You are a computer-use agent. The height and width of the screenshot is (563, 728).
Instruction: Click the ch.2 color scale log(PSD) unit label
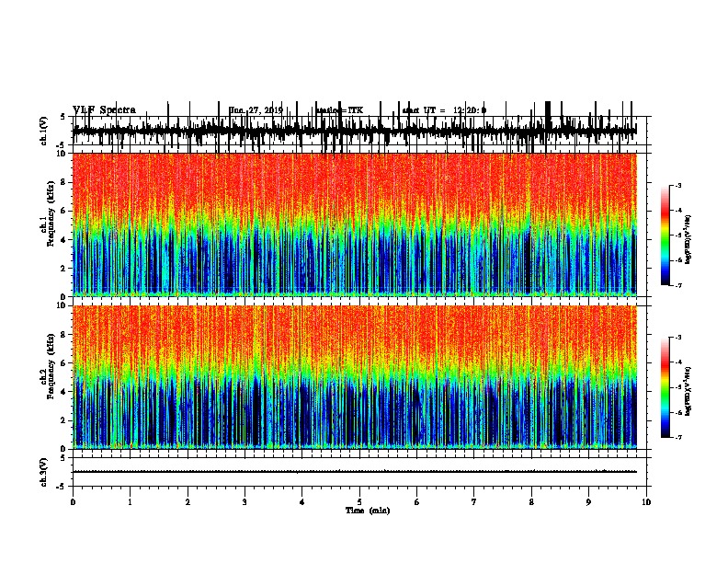click(x=688, y=391)
